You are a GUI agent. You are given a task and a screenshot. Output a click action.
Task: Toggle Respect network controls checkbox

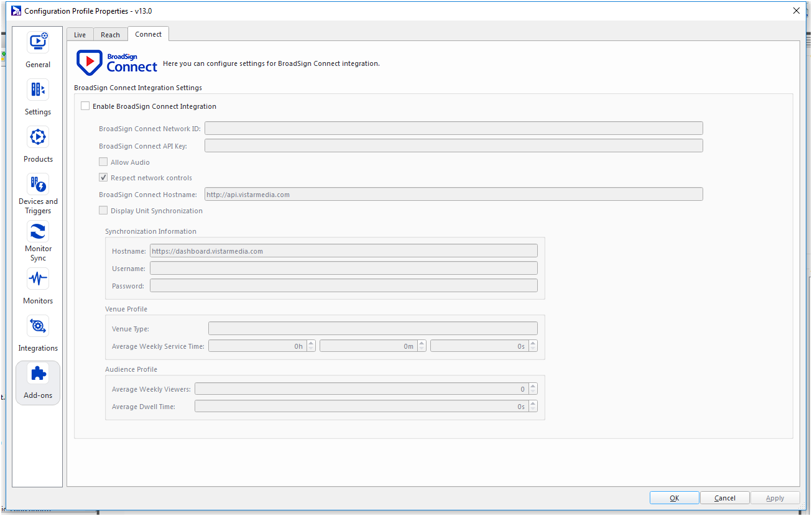pyautogui.click(x=103, y=178)
